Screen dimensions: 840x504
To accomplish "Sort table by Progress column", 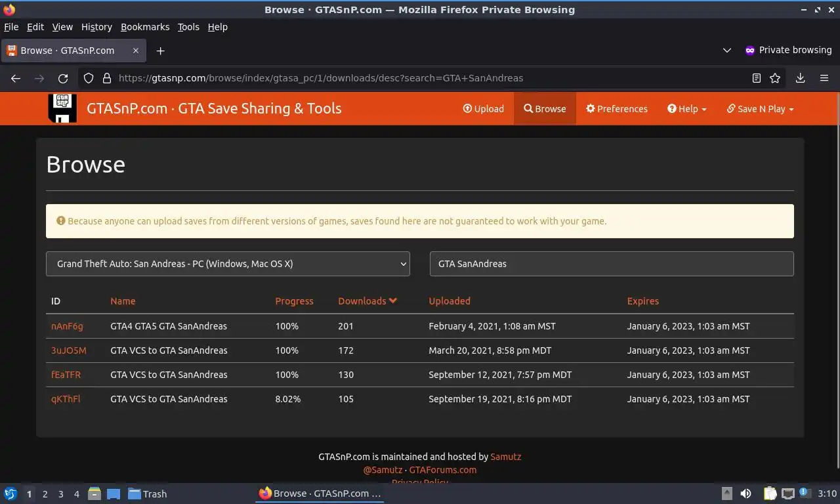I will tap(294, 301).
